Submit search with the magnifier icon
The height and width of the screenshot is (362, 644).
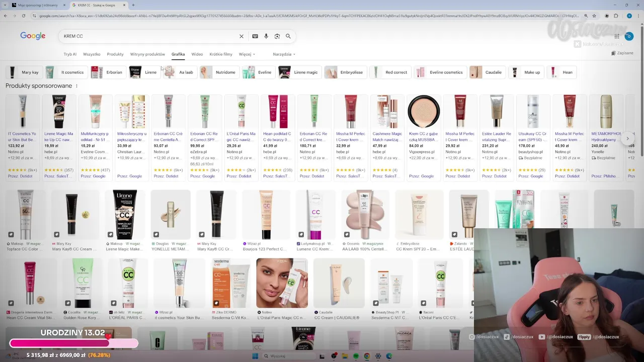click(x=288, y=36)
